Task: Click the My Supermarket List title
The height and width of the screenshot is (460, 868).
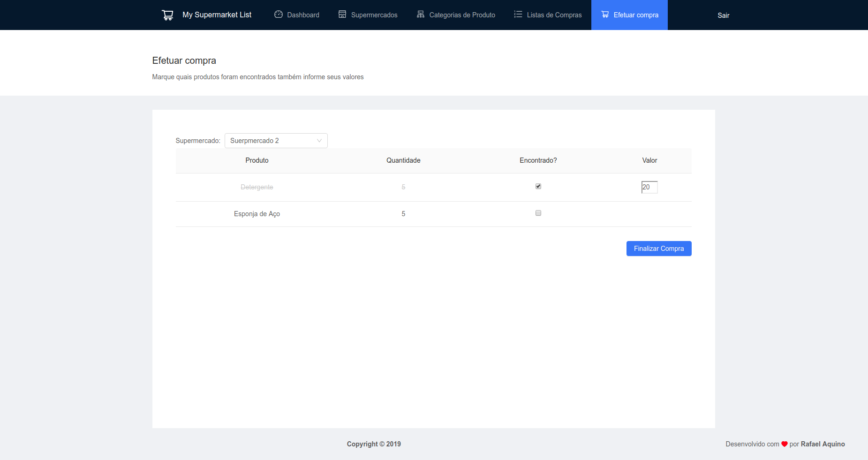Action: tap(217, 15)
